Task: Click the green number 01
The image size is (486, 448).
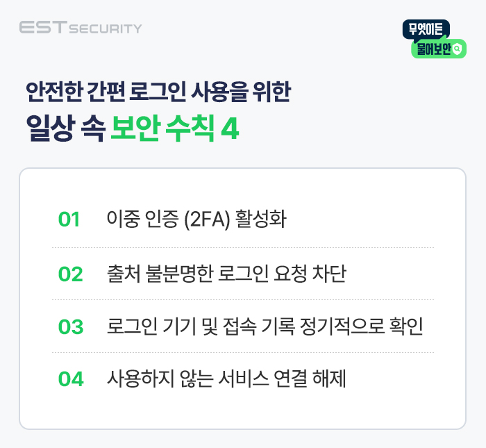Action: click(x=69, y=219)
